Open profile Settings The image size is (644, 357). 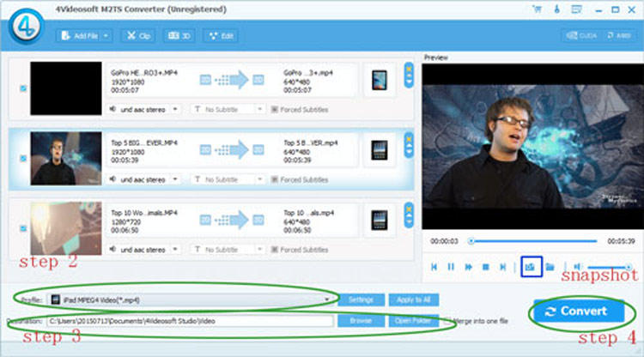coord(361,300)
